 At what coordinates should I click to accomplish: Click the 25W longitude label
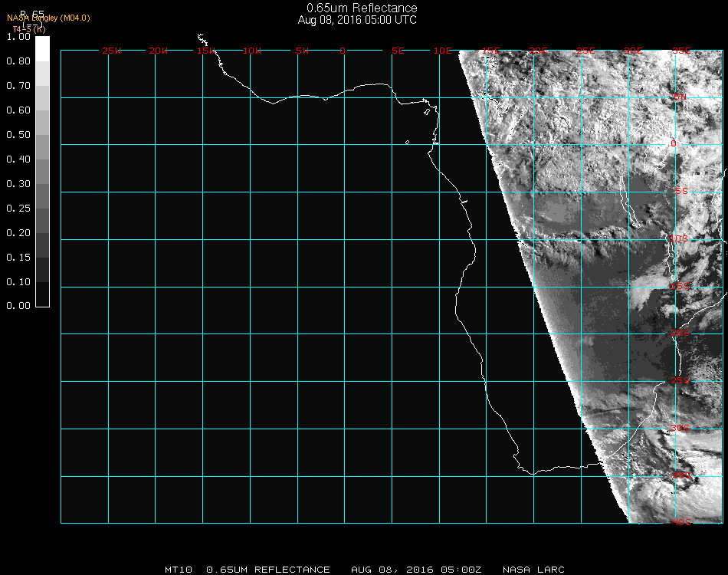coord(111,51)
